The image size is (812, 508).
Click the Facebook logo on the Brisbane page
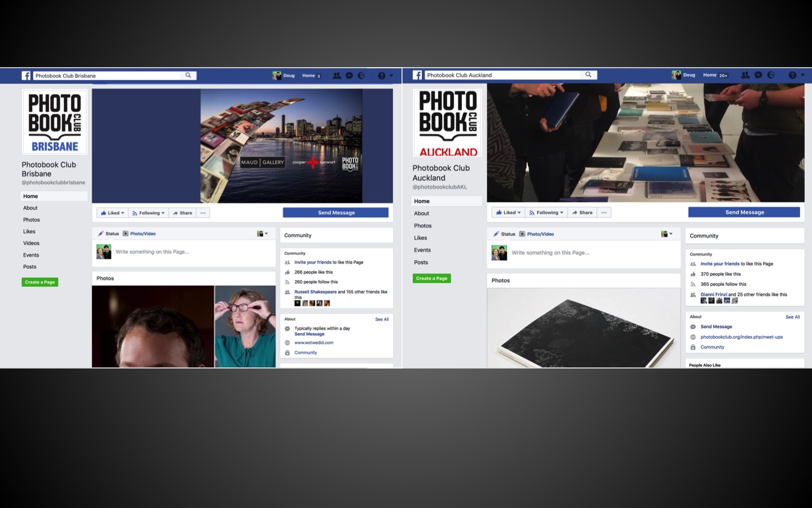[x=26, y=76]
